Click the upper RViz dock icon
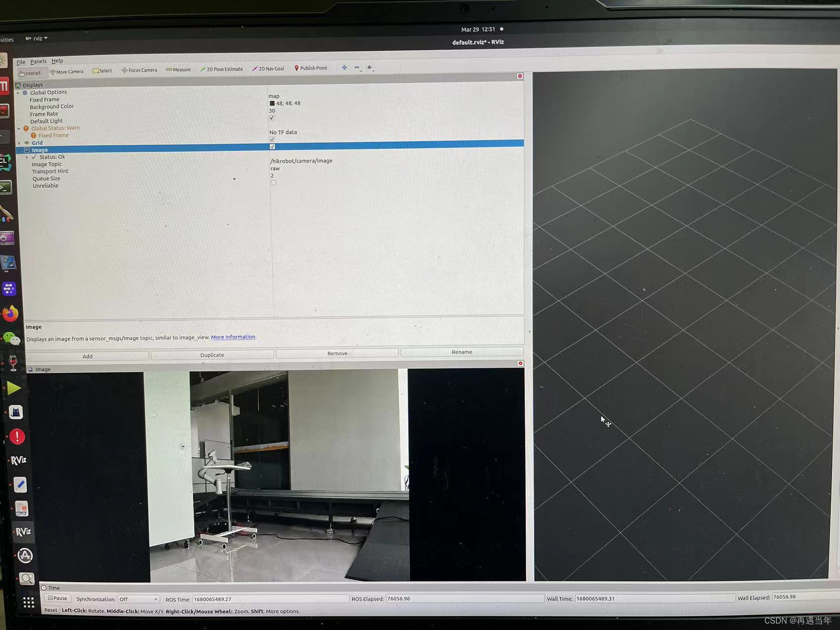The image size is (840, 630). click(18, 460)
